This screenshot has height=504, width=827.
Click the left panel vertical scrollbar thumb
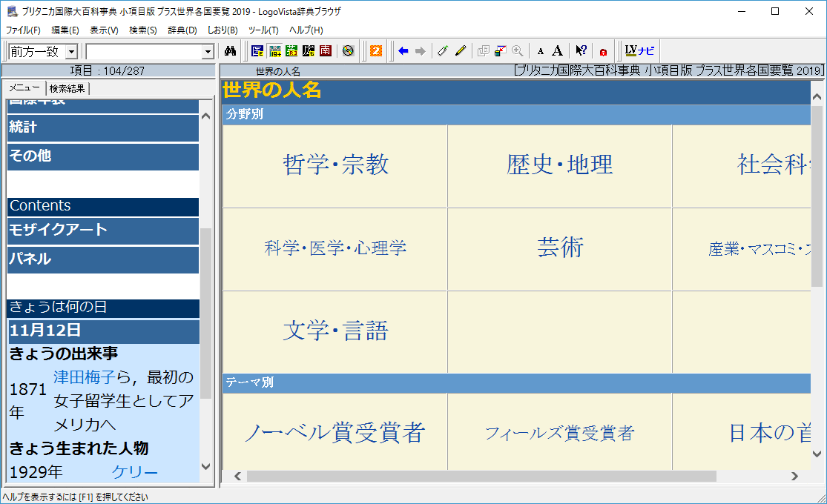pyautogui.click(x=205, y=314)
